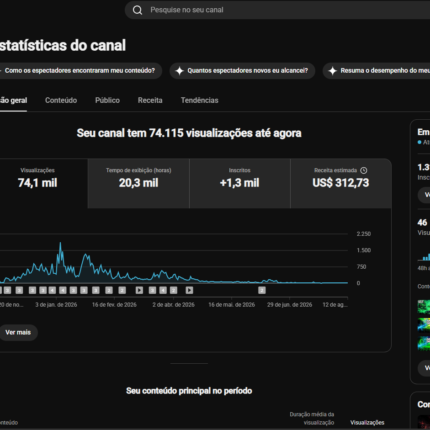The image size is (430, 430).
Task: Click the '16 de fev. de 2026' date label
Action: click(114, 305)
